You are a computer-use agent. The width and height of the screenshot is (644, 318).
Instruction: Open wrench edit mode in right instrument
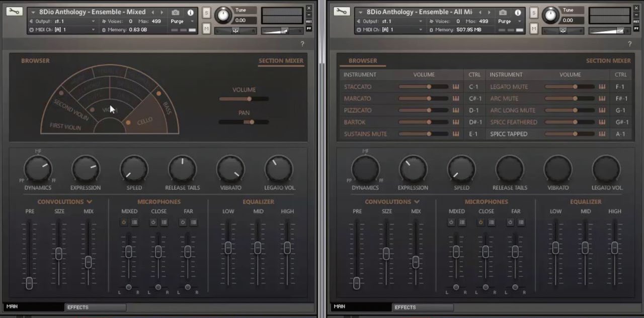pyautogui.click(x=342, y=12)
